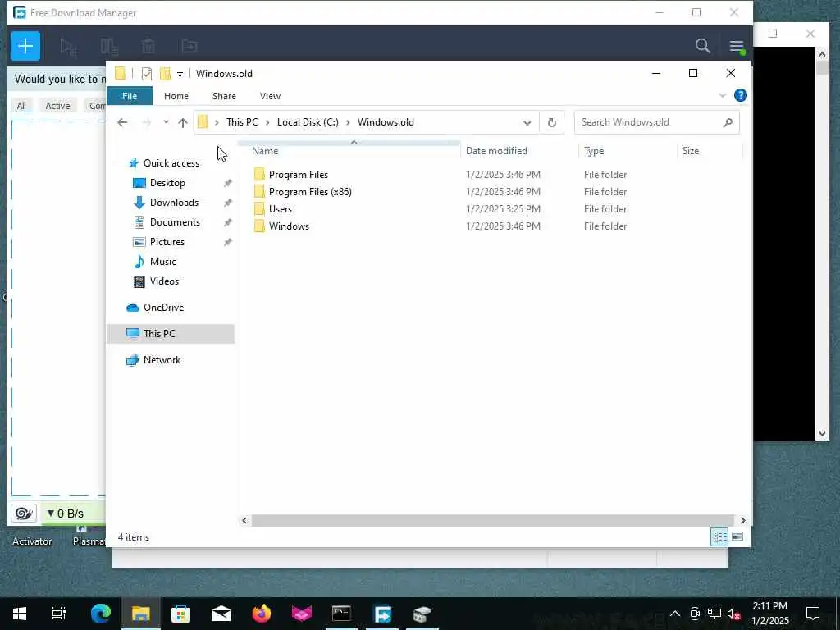Viewport: 840px width, 630px height.
Task: Expand chevron after Local Disk (C:) breadcrumb
Action: pos(348,123)
